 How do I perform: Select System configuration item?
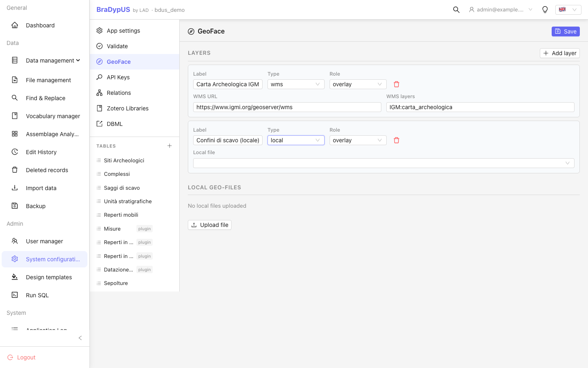click(45, 259)
